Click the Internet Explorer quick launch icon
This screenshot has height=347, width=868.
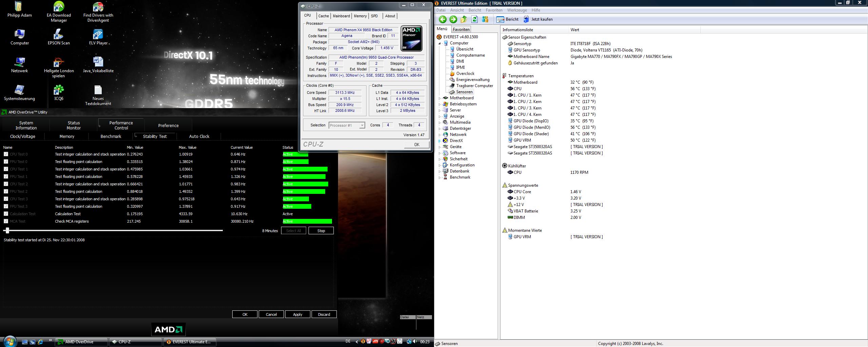click(x=41, y=342)
